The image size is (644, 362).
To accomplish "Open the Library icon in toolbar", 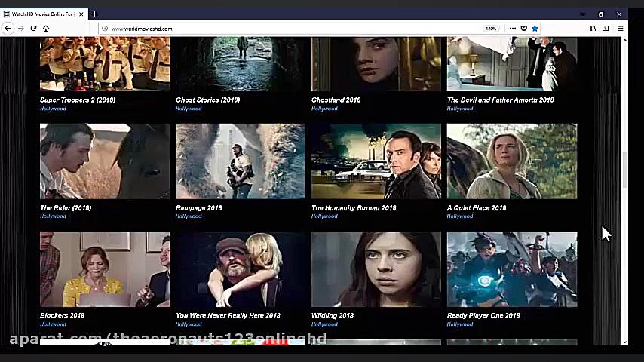I will click(593, 29).
